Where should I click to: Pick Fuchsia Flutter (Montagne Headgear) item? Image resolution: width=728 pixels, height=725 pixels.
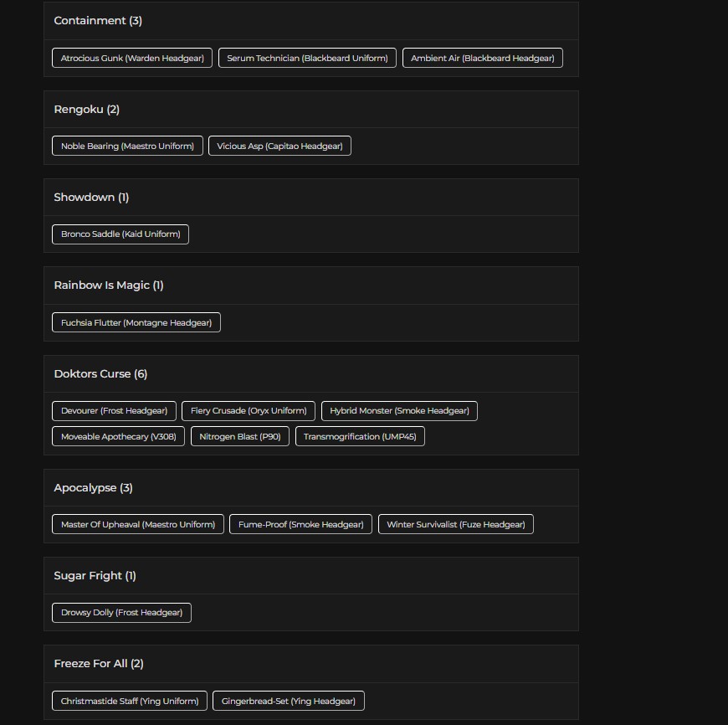[136, 322]
